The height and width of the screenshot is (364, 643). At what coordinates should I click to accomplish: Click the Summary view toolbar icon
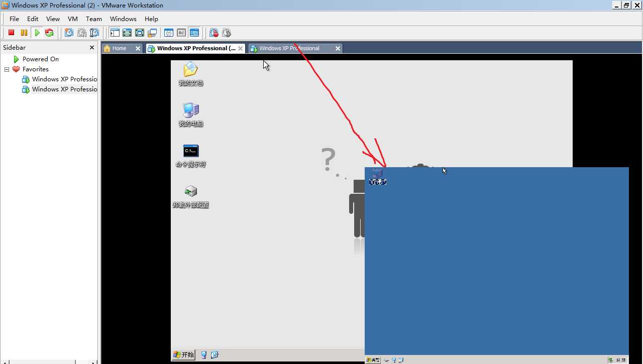(169, 33)
